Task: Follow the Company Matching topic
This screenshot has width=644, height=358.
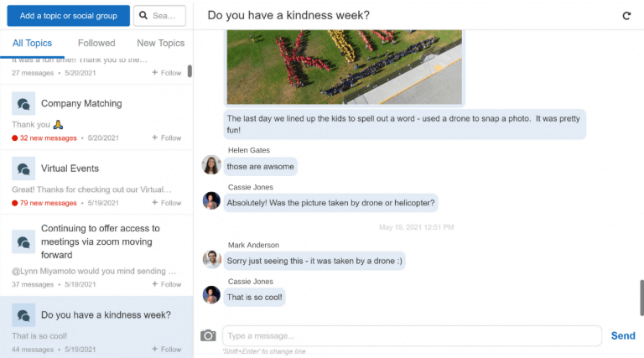Action: click(166, 137)
